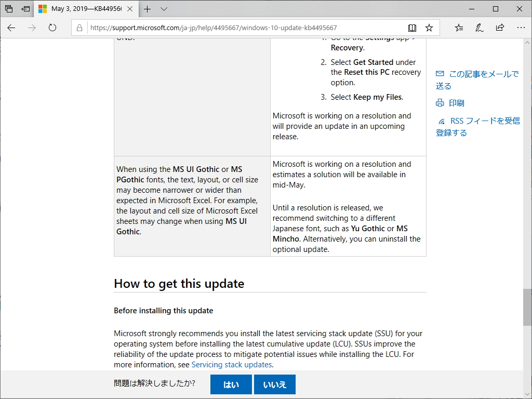Viewport: 532px width, 399px height.
Task: Add notes with pen icon
Action: pyautogui.click(x=480, y=28)
